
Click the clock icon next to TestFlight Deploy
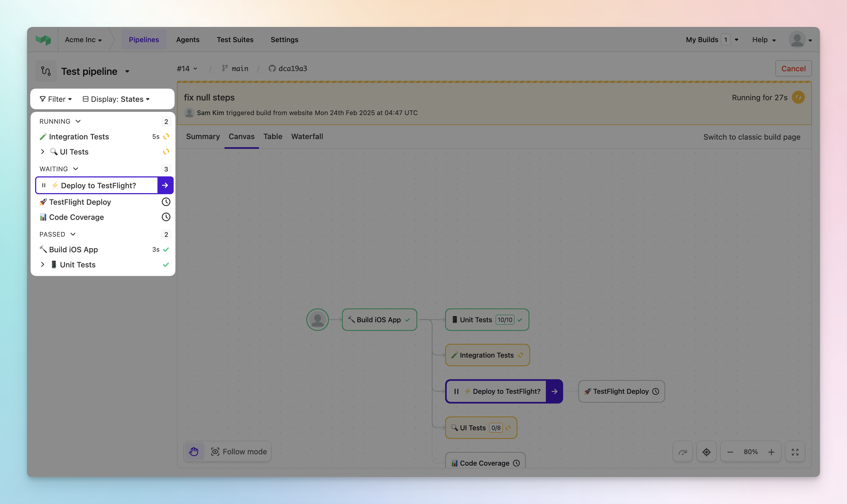[166, 202]
